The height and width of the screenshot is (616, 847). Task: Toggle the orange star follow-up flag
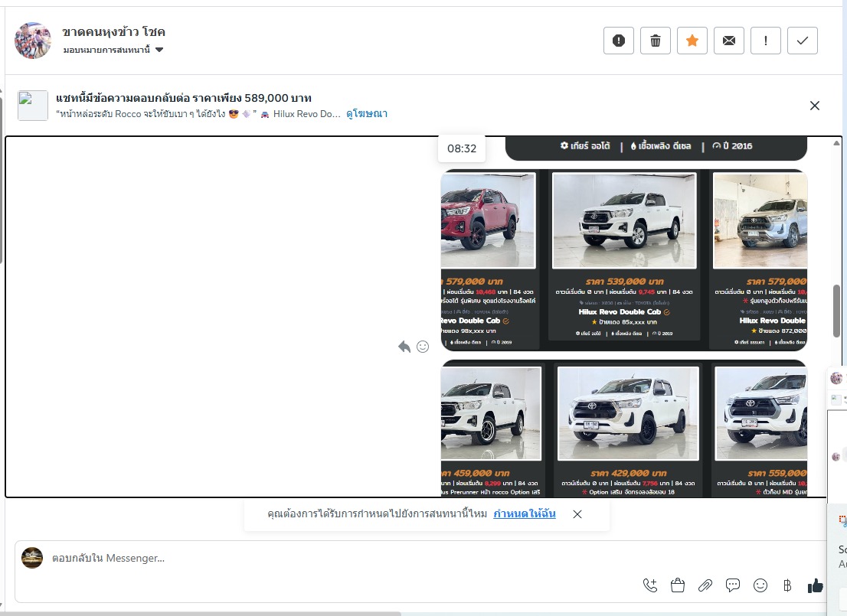point(692,41)
